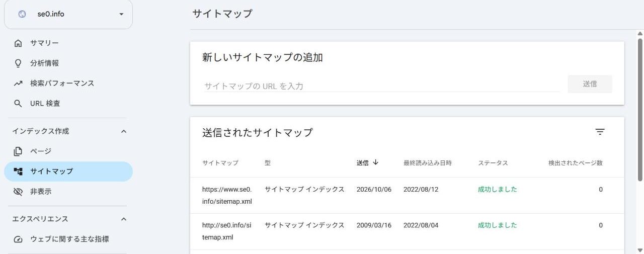Click the サイトマップの URL を入力 field
This screenshot has height=254, width=644.
pos(381,86)
